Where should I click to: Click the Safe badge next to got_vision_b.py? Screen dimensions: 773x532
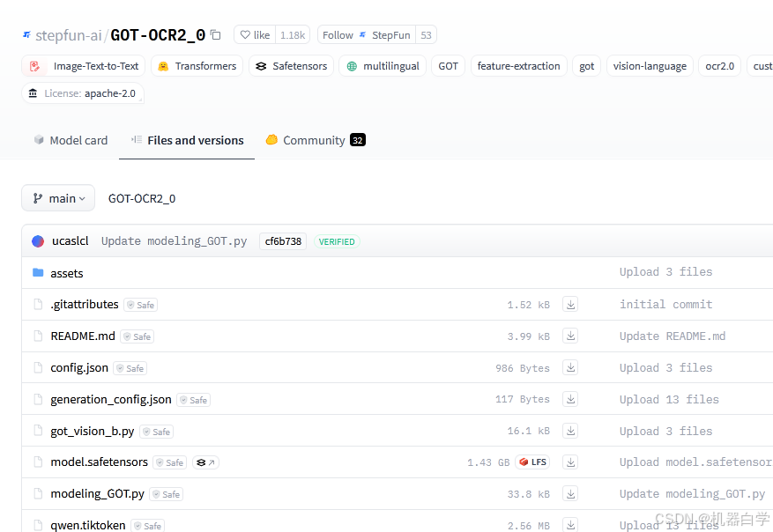[x=156, y=432]
